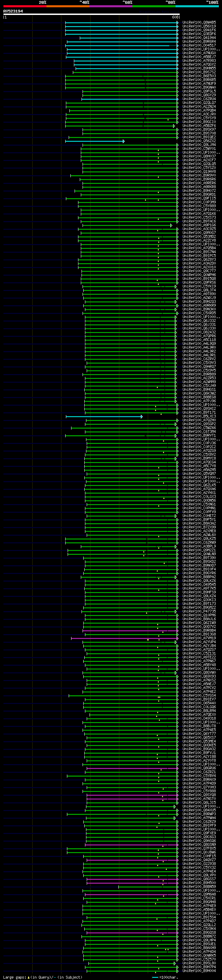This screenshot has height=980, width=222.
Task: Select label UniRef100_A3BPL9
Action: (199, 546)
